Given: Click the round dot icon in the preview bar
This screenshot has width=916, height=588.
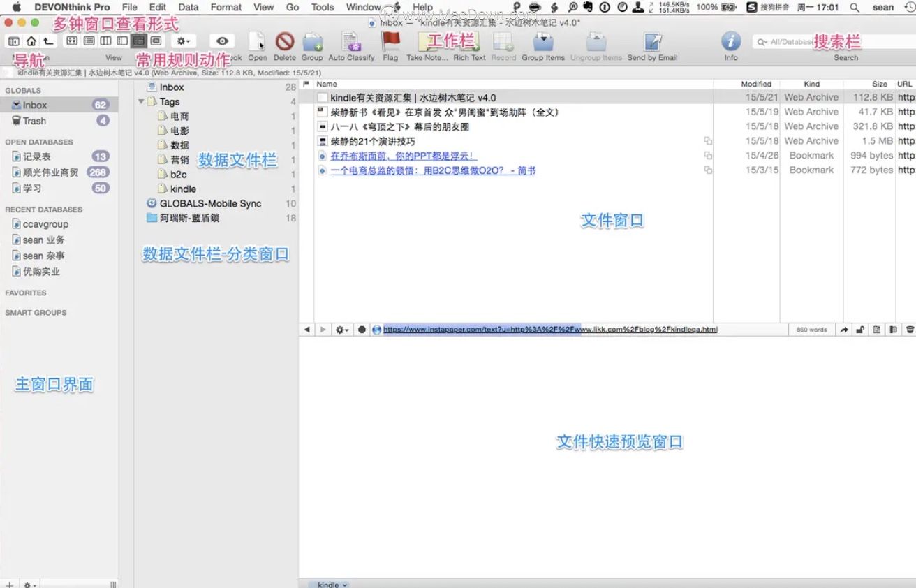Looking at the screenshot, I should point(362,330).
